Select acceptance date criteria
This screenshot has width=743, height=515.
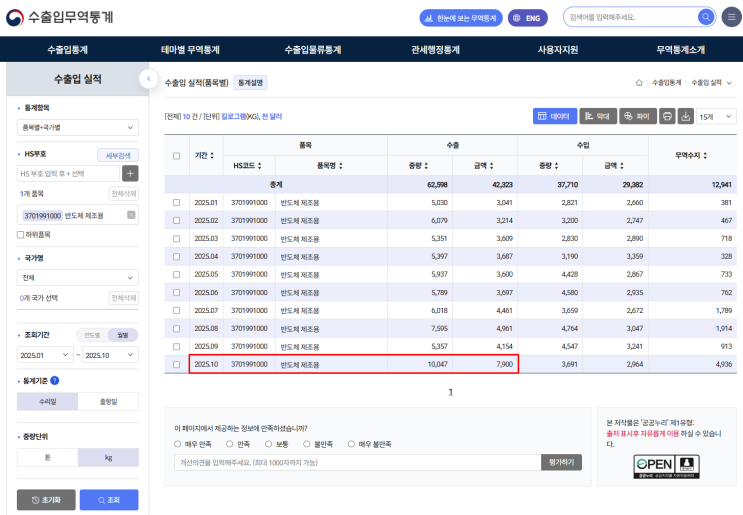tap(47, 401)
